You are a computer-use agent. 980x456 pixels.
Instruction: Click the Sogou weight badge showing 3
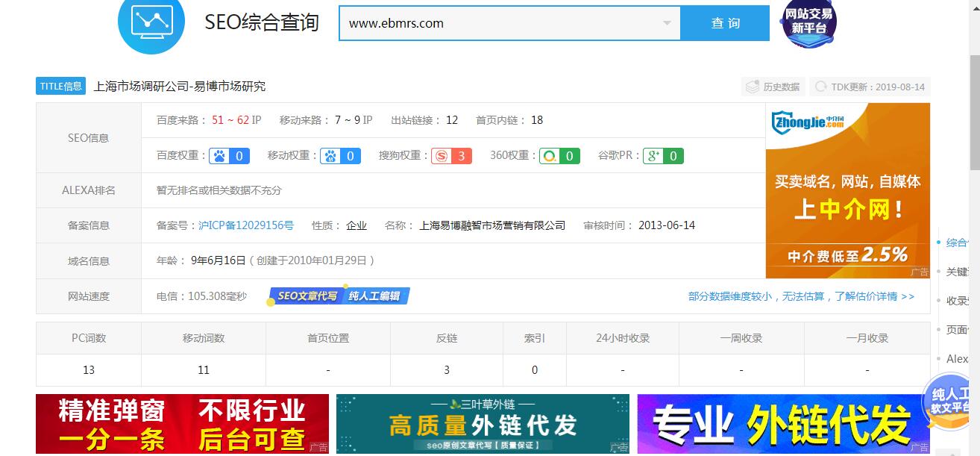pyautogui.click(x=452, y=156)
